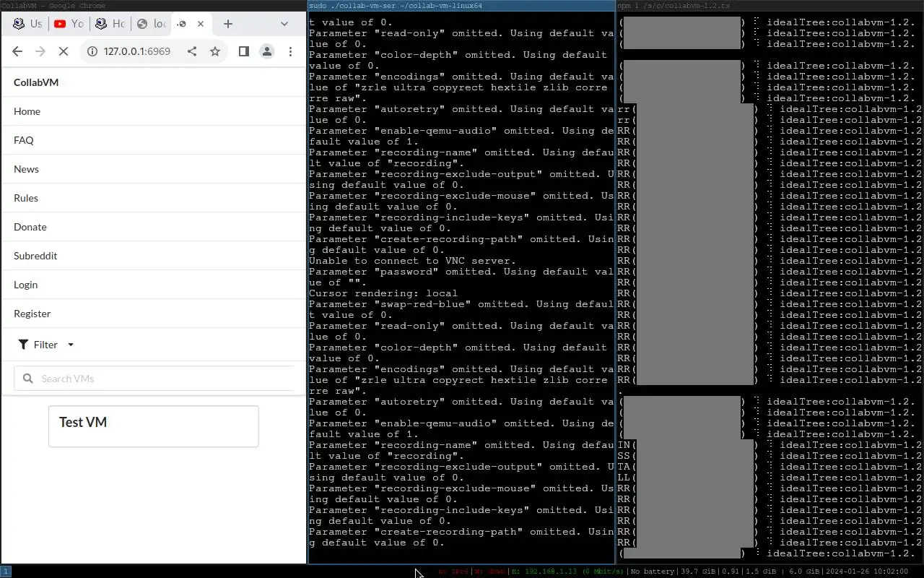This screenshot has height=578, width=924.
Task: Click the forward navigation arrow
Action: point(40,51)
